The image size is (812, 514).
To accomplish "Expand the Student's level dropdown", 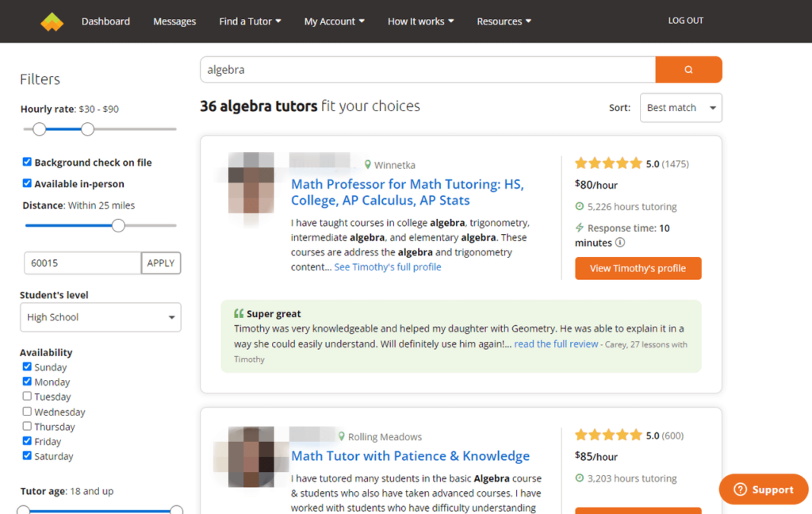I will (x=100, y=317).
